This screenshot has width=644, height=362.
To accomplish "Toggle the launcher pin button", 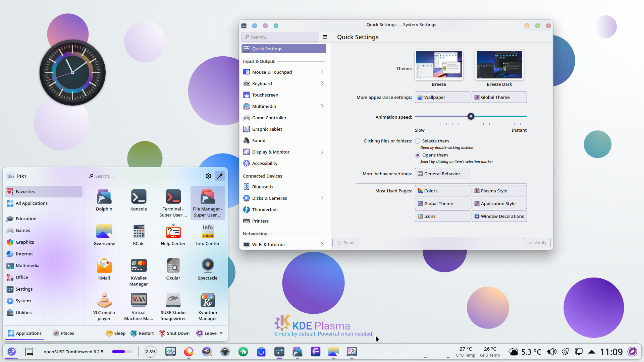I will pyautogui.click(x=220, y=176).
